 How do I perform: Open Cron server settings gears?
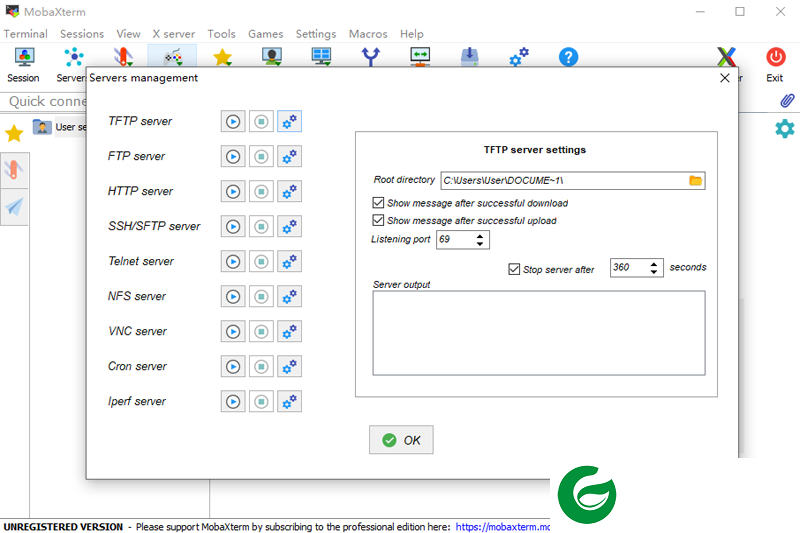click(x=289, y=366)
